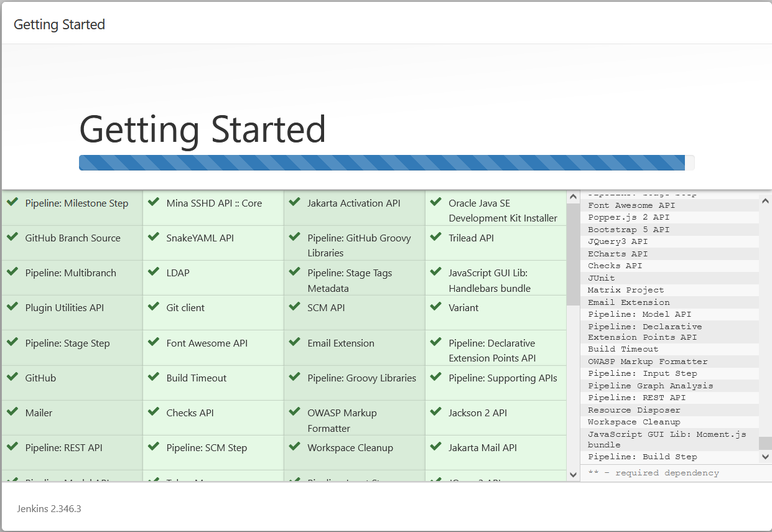Select Email Extension in the install log
The height and width of the screenshot is (532, 772).
point(629,302)
